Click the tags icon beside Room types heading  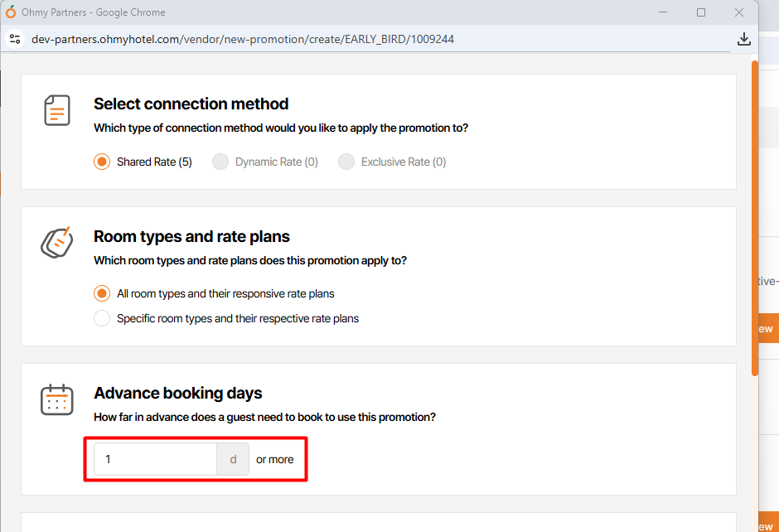point(57,242)
